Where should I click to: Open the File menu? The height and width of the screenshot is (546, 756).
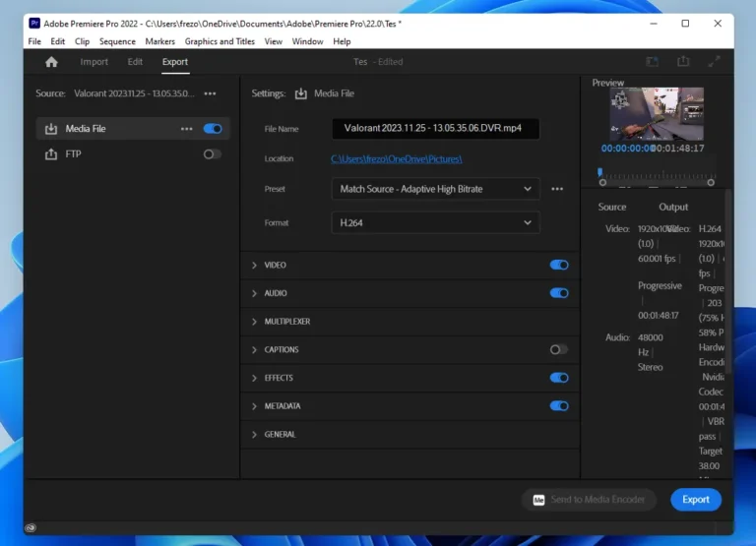34,41
